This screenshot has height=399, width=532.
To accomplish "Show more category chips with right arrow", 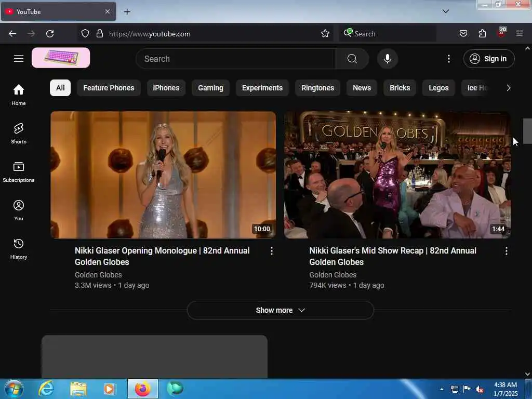I will (x=508, y=88).
